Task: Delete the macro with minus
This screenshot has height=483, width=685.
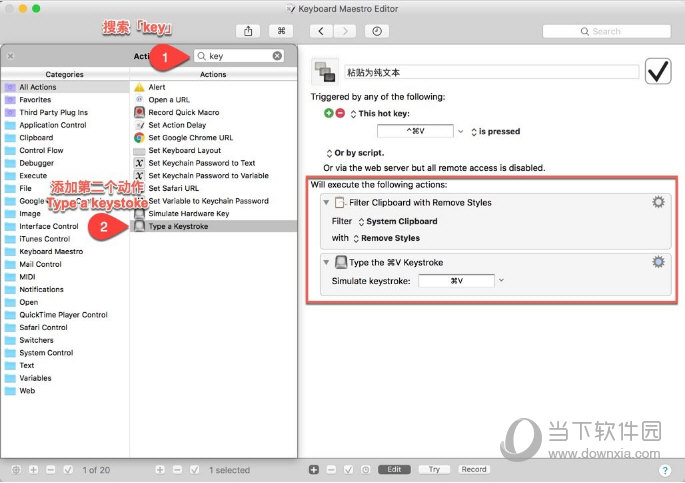Action: 177,470
